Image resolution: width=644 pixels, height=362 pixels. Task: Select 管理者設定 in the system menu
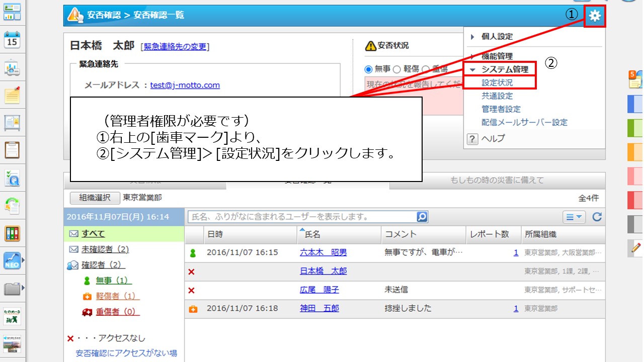tap(501, 109)
